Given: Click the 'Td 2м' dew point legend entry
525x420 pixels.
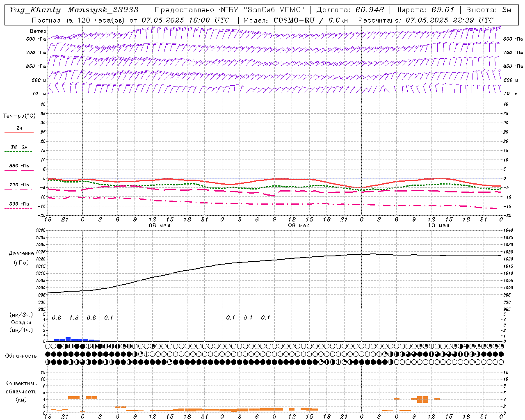Looking at the screenshot, I should [19, 147].
